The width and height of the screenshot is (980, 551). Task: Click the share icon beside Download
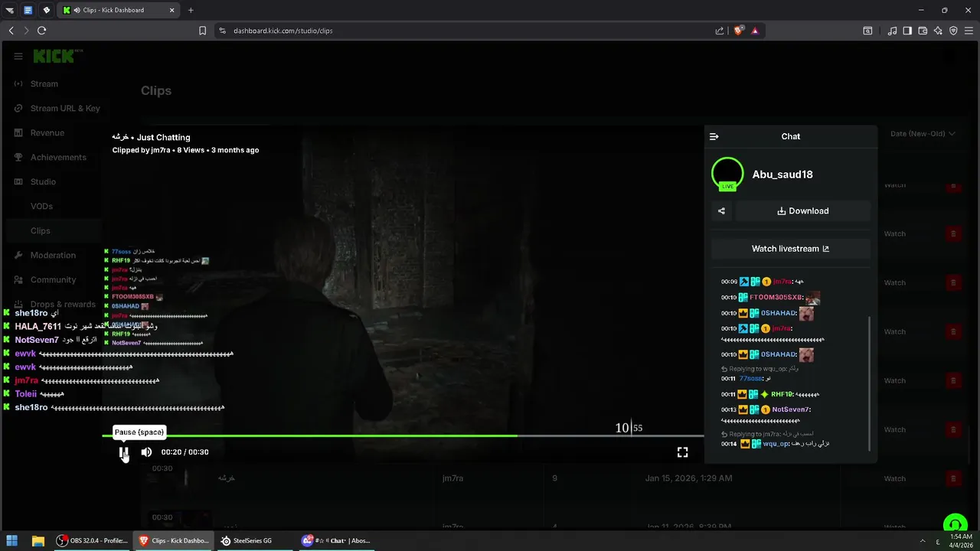pyautogui.click(x=721, y=211)
